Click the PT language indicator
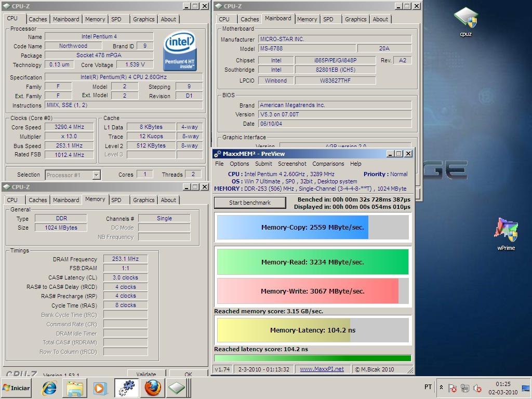 428,387
